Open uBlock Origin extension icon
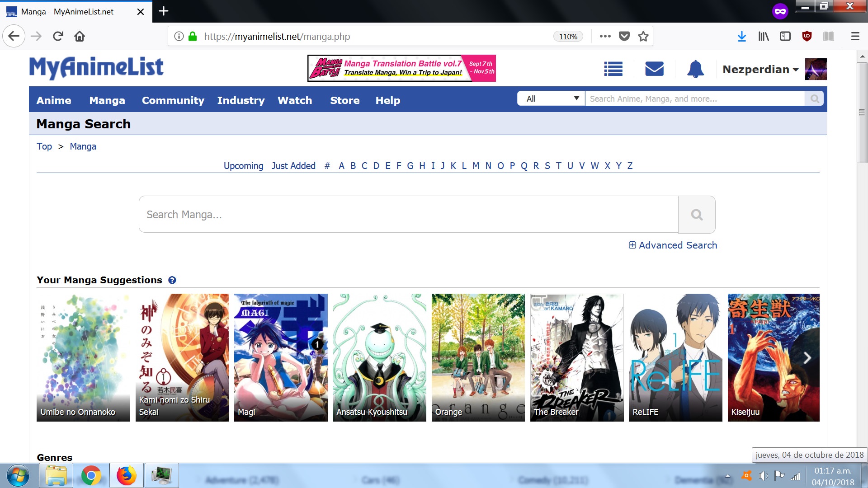The height and width of the screenshot is (488, 868). click(x=807, y=36)
